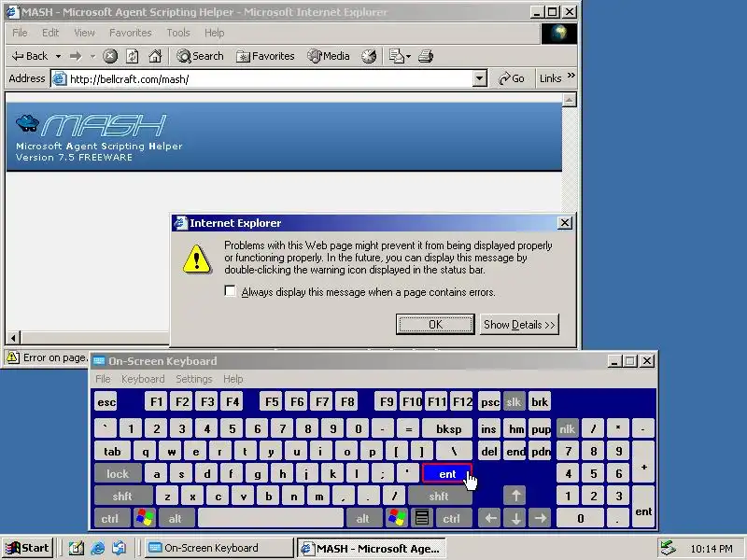Click the Stop icon in IE toolbar
Image resolution: width=747 pixels, height=560 pixels.
coord(110,56)
